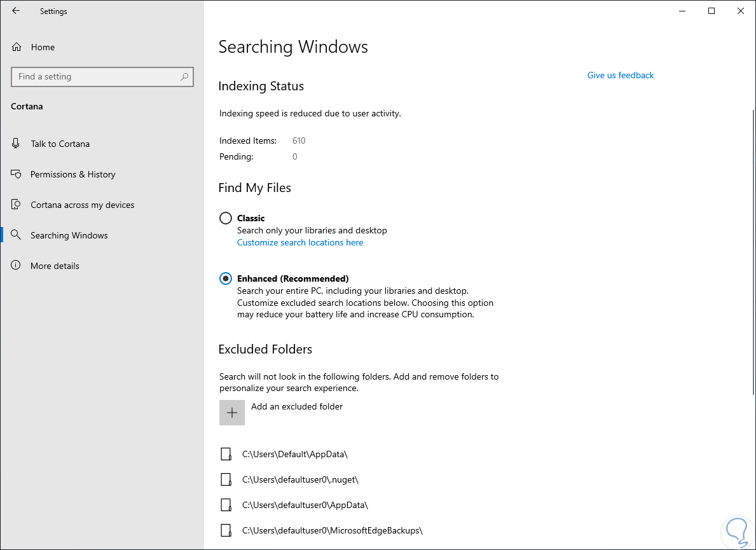This screenshot has height=550, width=756.
Task: Select the defaultuser0\MicrosoftEdgeBackups\ folder entry
Action: pyautogui.click(x=333, y=530)
